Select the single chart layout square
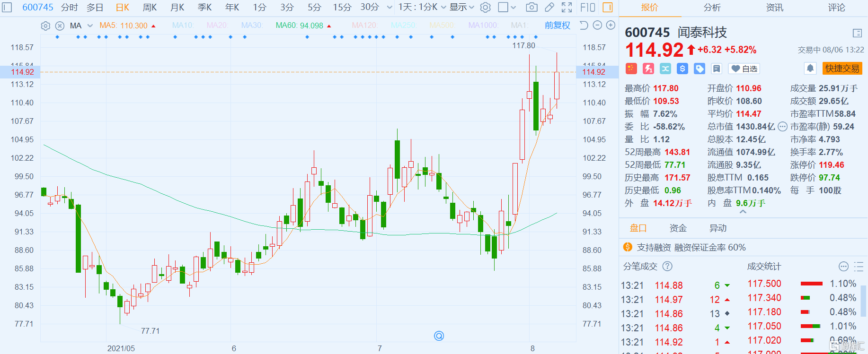Image resolution: width=868 pixels, height=354 pixels. tap(503, 7)
